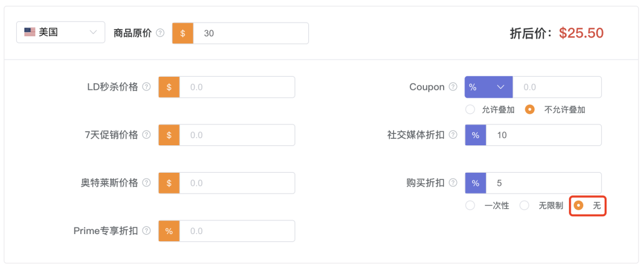This screenshot has width=644, height=268.
Task: Click help icon beside LD秒杀价格
Action: [146, 87]
